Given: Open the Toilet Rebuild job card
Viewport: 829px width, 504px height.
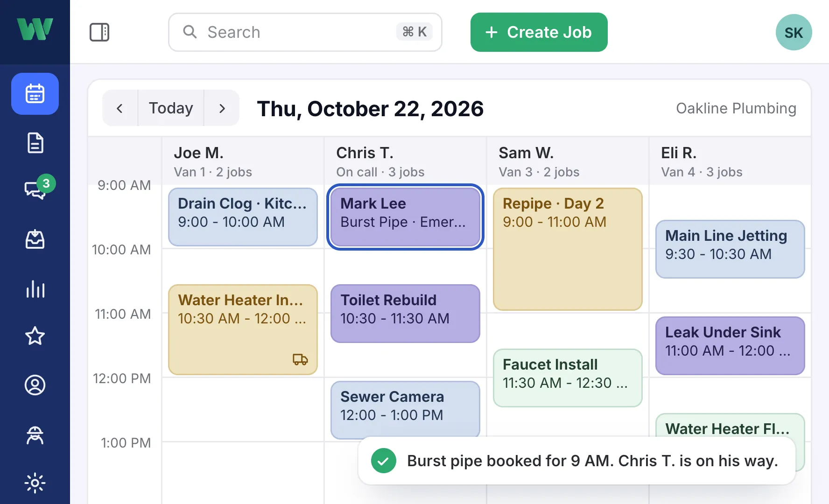Looking at the screenshot, I should (x=405, y=314).
